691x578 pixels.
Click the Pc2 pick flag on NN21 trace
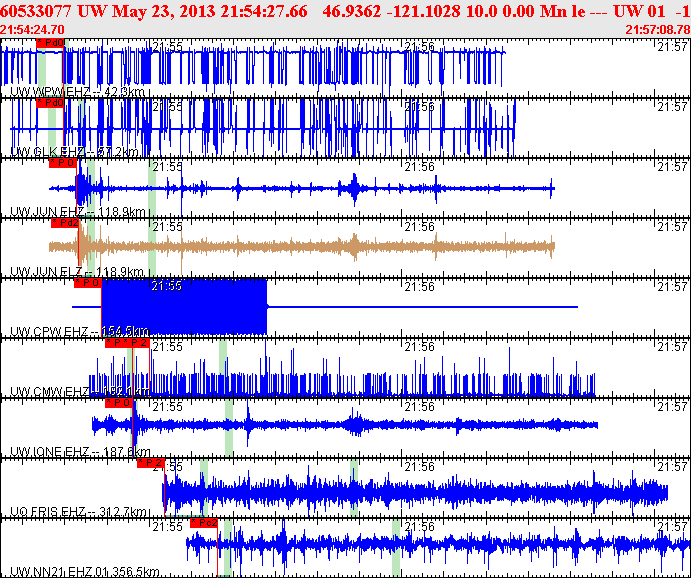[x=204, y=522]
